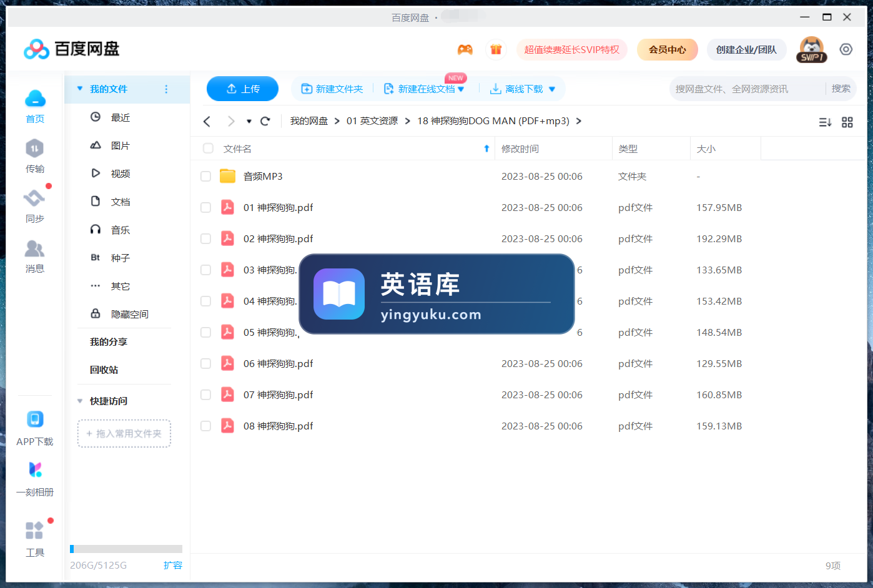873x588 pixels.
Task: Open the 工具 tools icon
Action: pyautogui.click(x=34, y=531)
